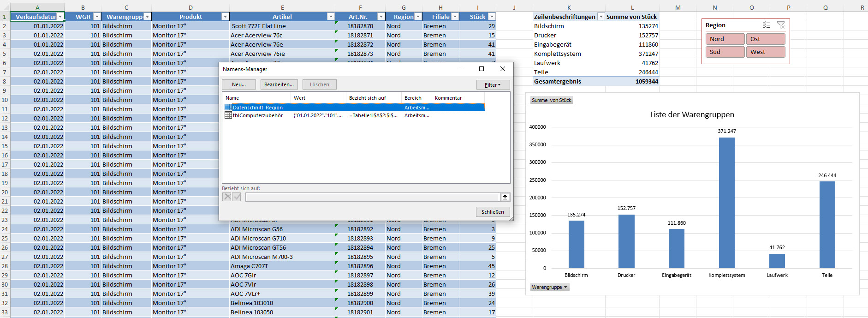Toggle the Ost region slicer item
868x318 pixels.
[765, 39]
